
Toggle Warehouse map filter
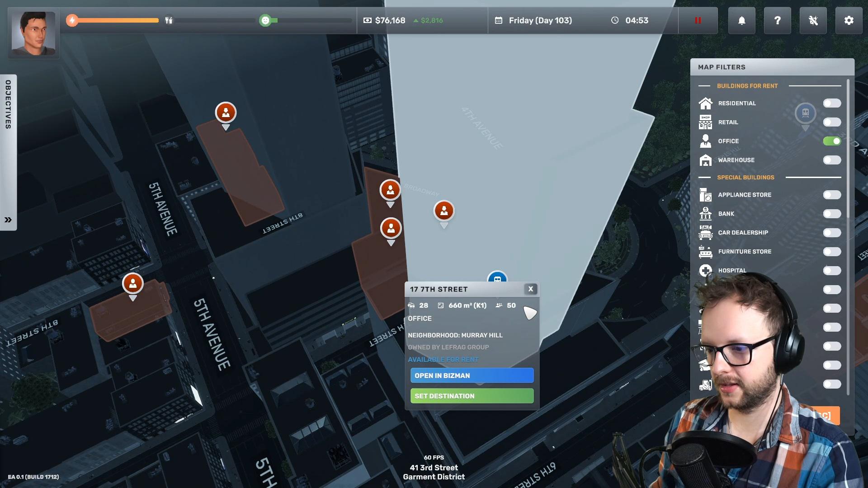click(832, 160)
